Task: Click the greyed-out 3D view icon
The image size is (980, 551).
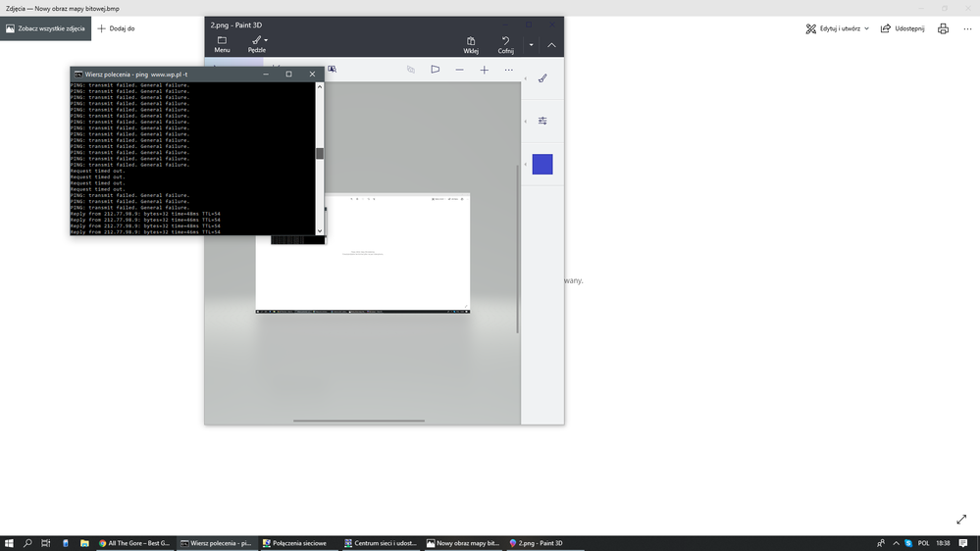Action: [x=411, y=70]
